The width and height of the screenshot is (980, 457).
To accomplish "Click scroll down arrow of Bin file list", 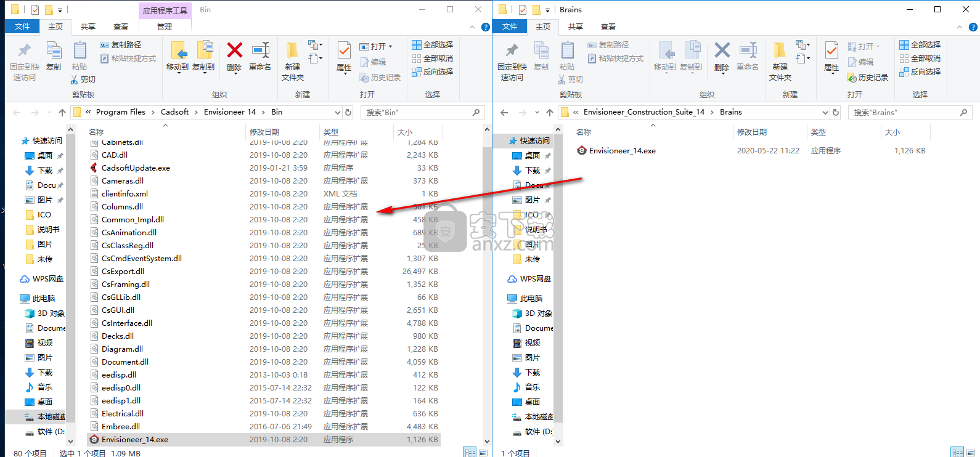I will pos(487,441).
